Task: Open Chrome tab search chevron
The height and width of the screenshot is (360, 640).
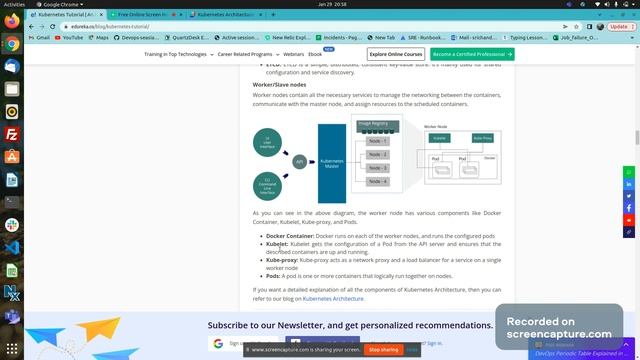Action: coord(599,15)
